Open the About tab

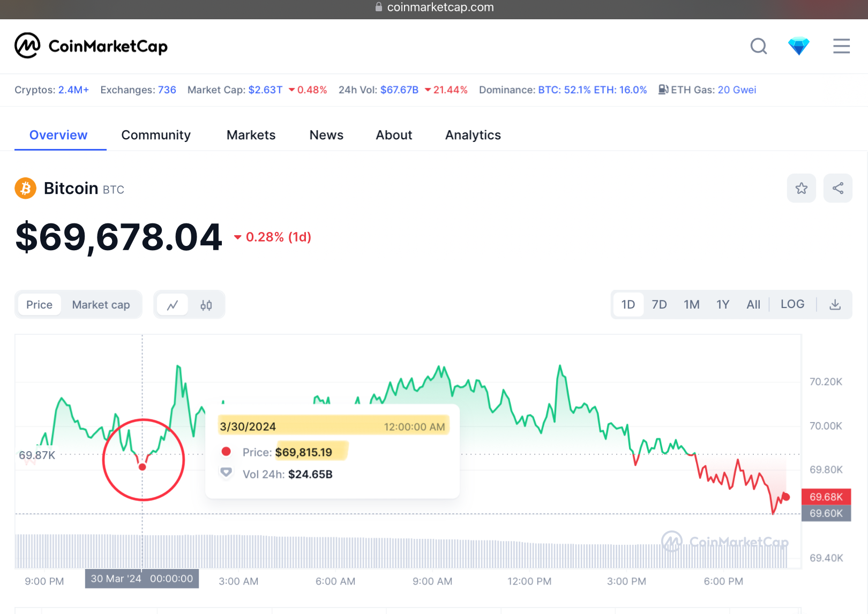[x=394, y=135]
